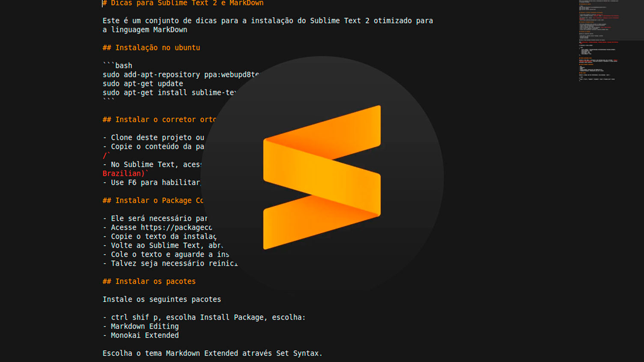
Task: Click the line starting "Este é um conjunto de dicas"
Action: 268,21
